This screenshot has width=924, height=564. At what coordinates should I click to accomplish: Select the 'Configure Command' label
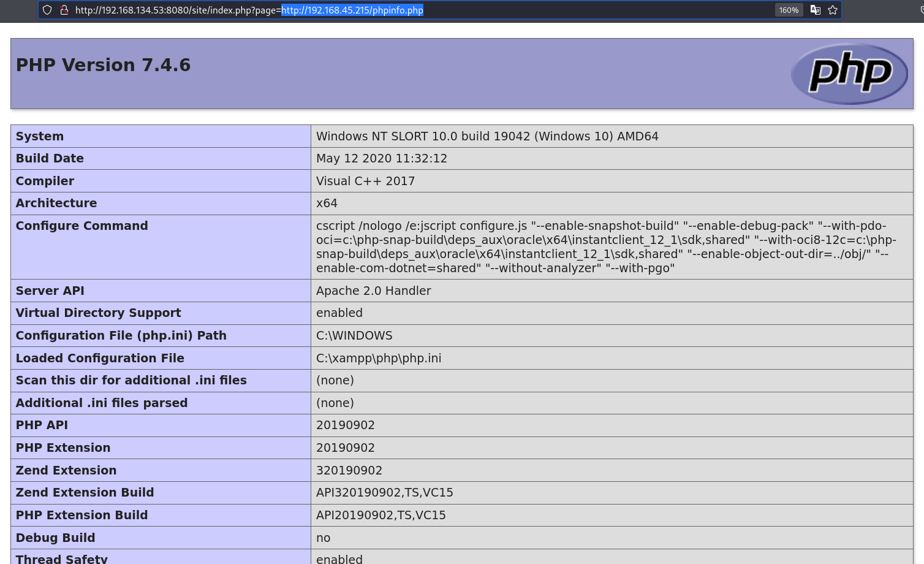pyautogui.click(x=81, y=226)
